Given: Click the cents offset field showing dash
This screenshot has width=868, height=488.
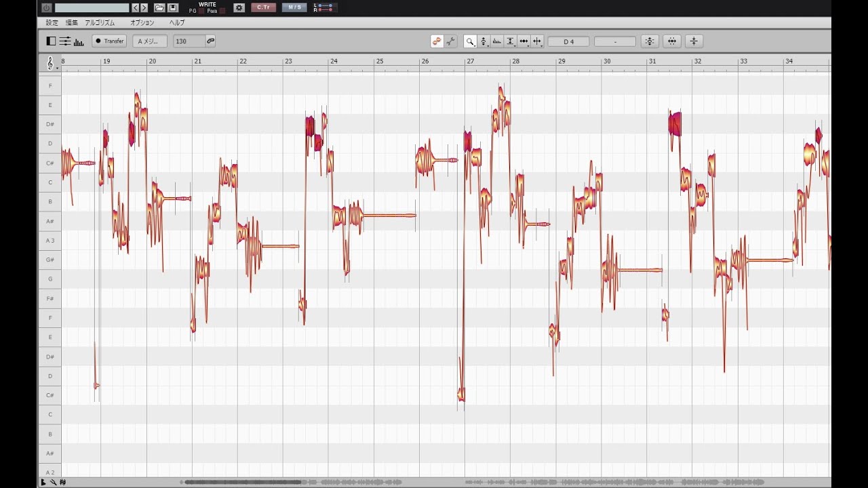Looking at the screenshot, I should (x=615, y=41).
